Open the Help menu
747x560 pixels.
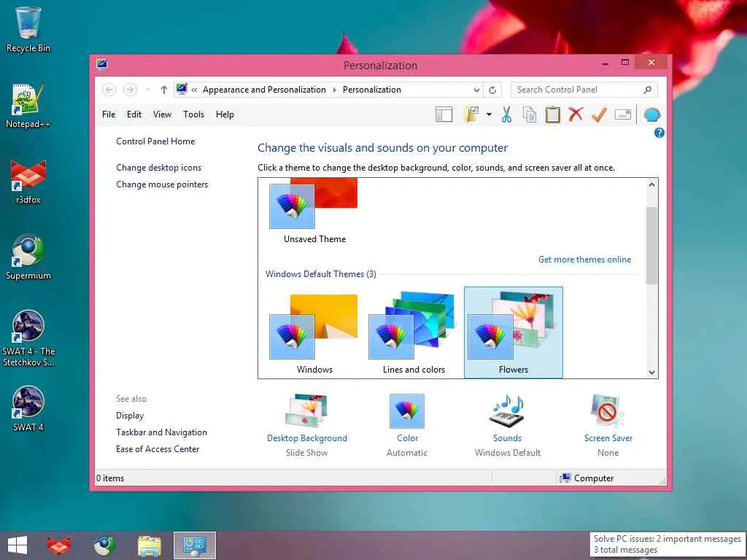(225, 114)
